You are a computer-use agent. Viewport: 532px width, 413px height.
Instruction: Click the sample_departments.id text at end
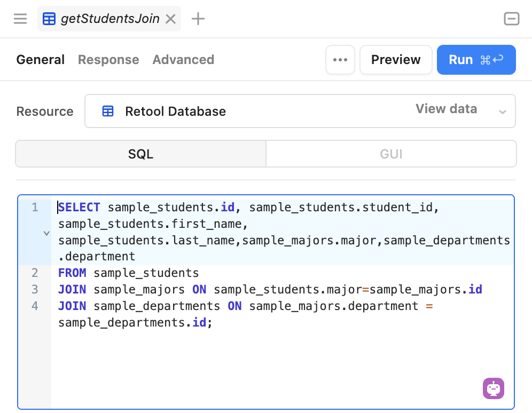(132, 322)
